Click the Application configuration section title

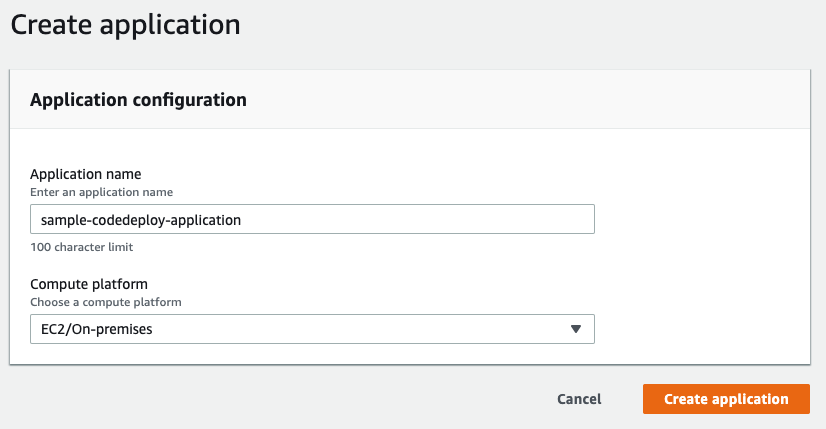(x=139, y=100)
